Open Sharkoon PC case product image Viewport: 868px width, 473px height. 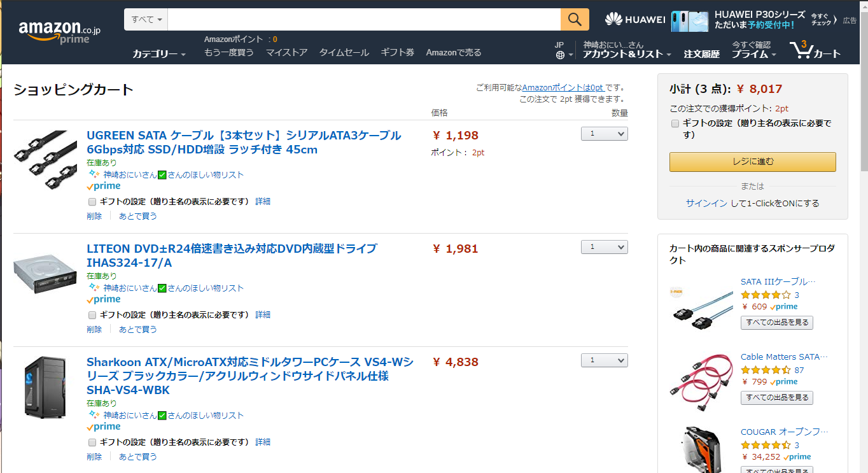45,386
